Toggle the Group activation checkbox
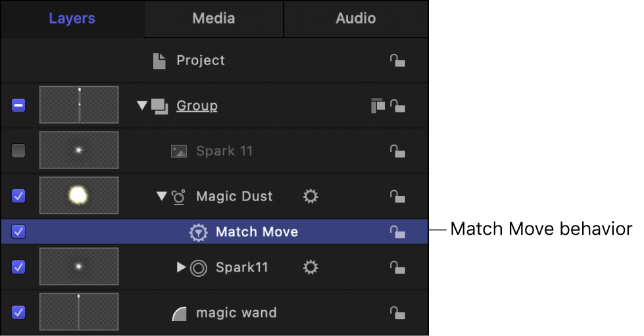Screen dimensions: 644x336 point(18,105)
